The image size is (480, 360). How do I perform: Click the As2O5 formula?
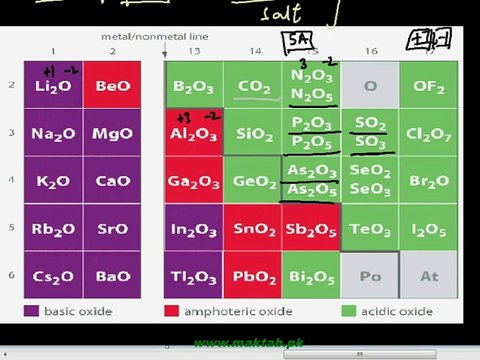[x=311, y=190]
